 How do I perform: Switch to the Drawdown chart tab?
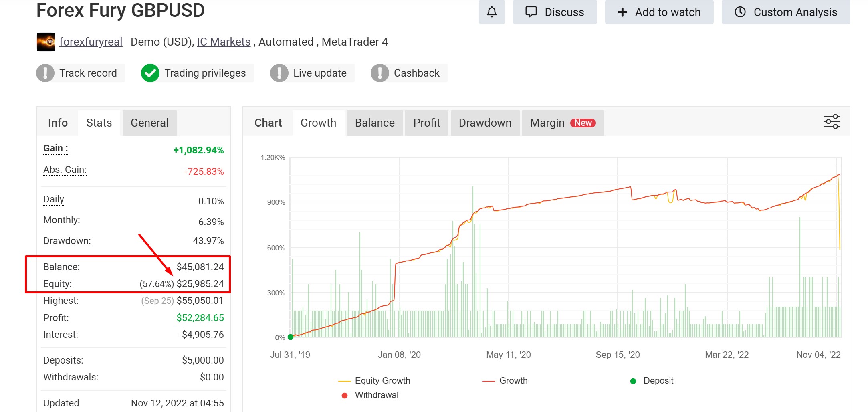coord(484,123)
